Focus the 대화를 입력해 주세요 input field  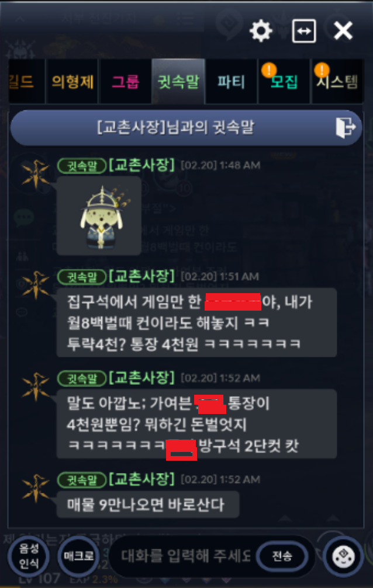point(186,556)
